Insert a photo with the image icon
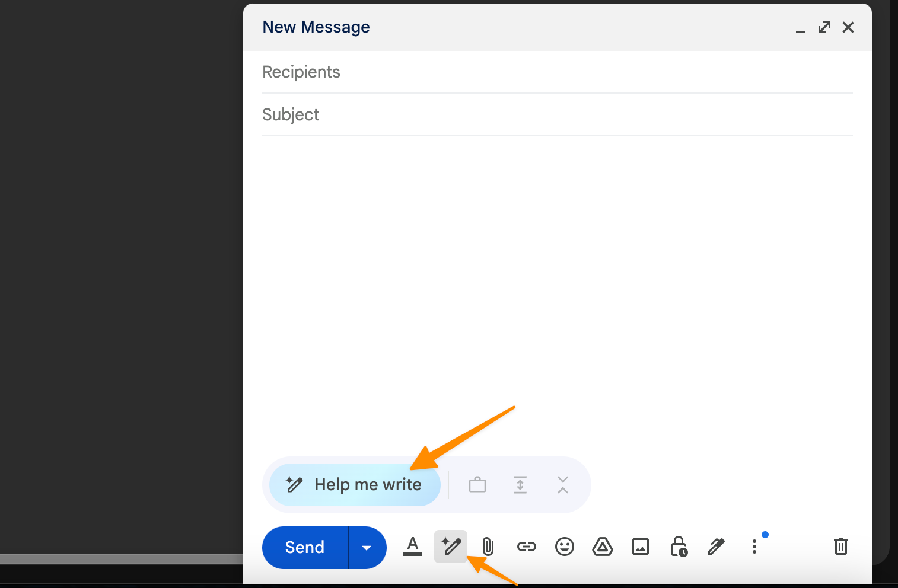898x588 pixels. [641, 547]
